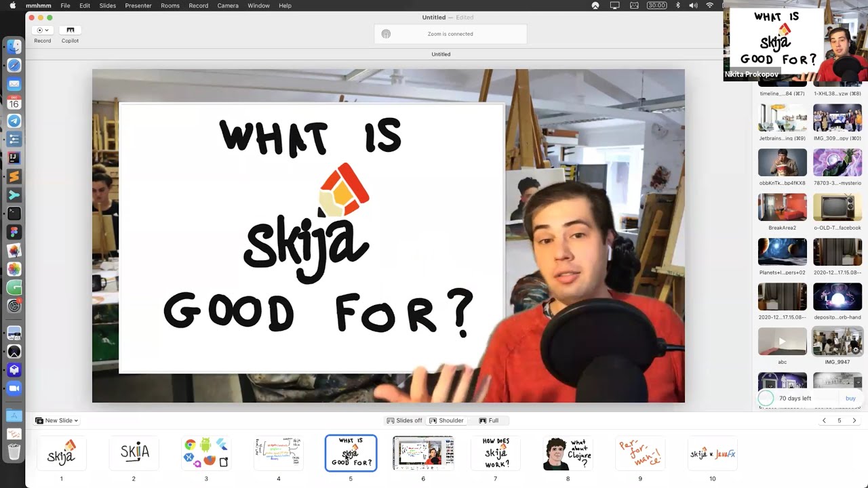
Task: Open Photos app in the dock
Action: tap(14, 269)
